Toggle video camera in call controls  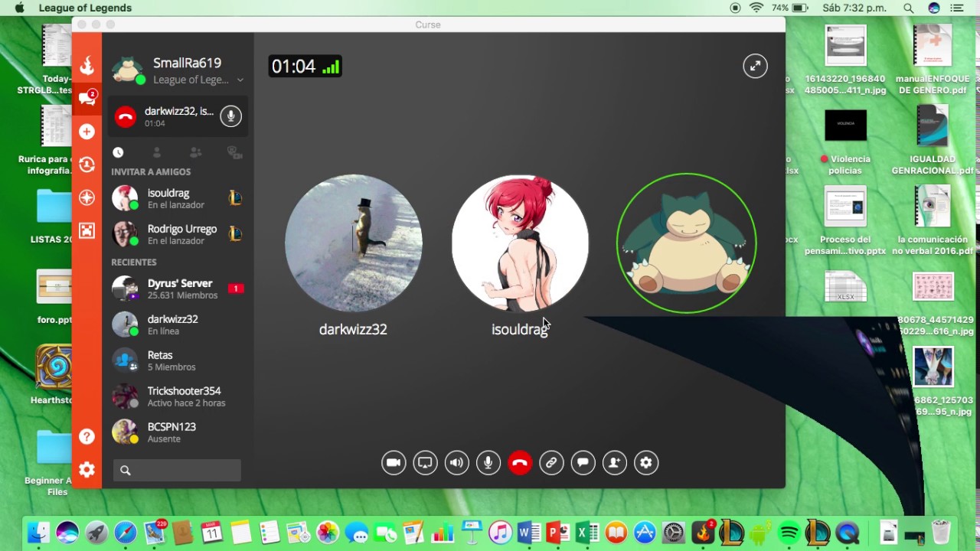(x=394, y=462)
